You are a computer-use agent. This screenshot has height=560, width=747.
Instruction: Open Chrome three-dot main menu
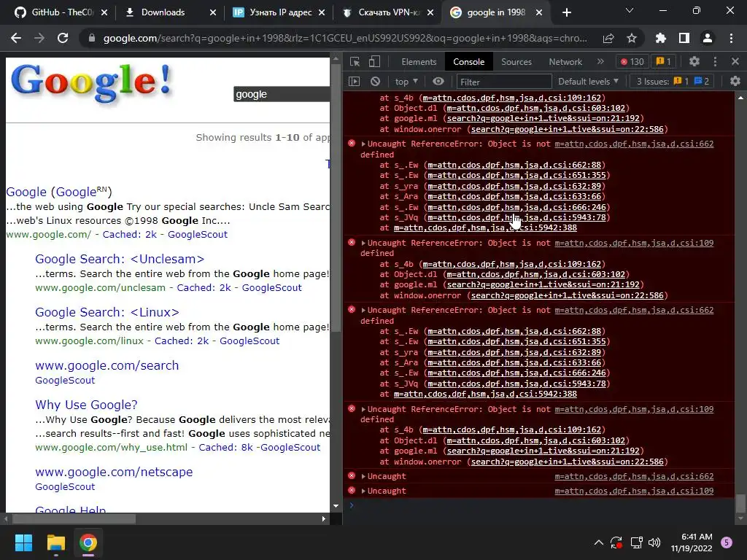tap(731, 38)
